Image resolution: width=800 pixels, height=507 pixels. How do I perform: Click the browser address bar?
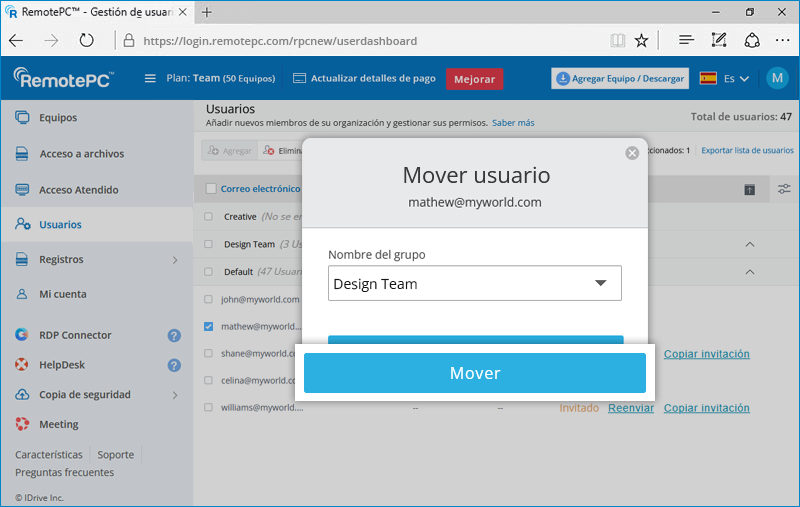pyautogui.click(x=360, y=41)
